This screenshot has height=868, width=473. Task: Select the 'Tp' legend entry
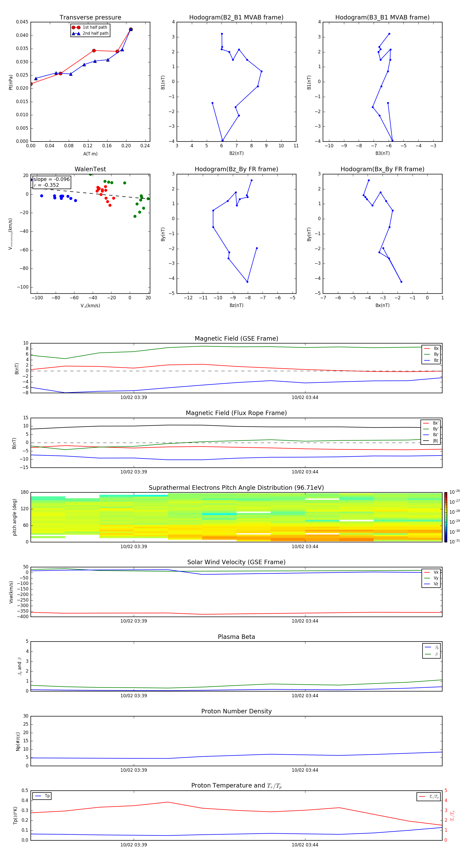[42, 796]
